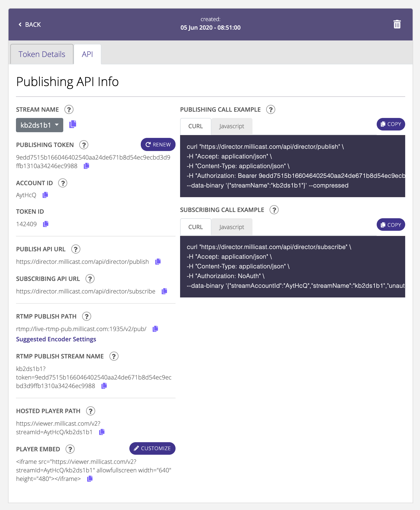Image resolution: width=420 pixels, height=510 pixels.
Task: Click the publishing curl code block
Action: (x=293, y=166)
